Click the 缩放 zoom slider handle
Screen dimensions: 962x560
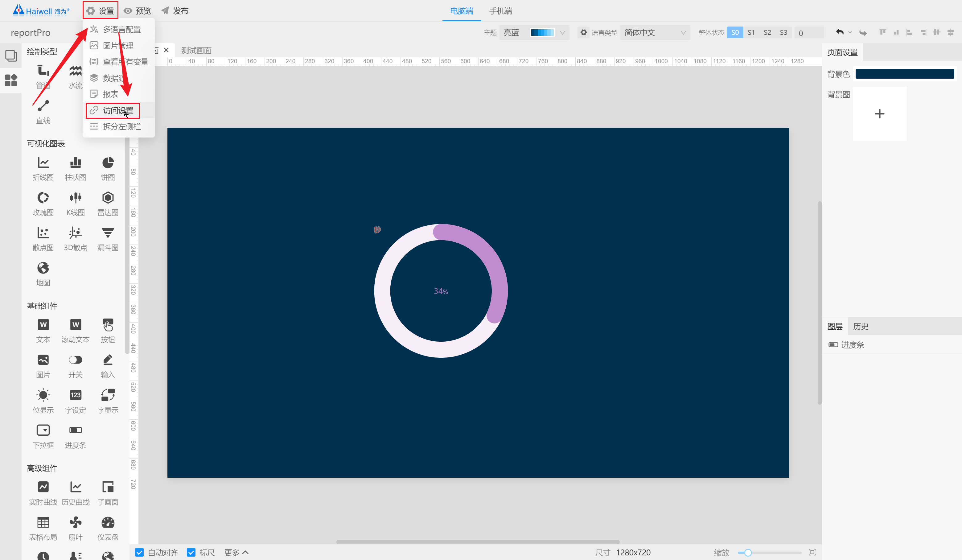click(x=748, y=552)
